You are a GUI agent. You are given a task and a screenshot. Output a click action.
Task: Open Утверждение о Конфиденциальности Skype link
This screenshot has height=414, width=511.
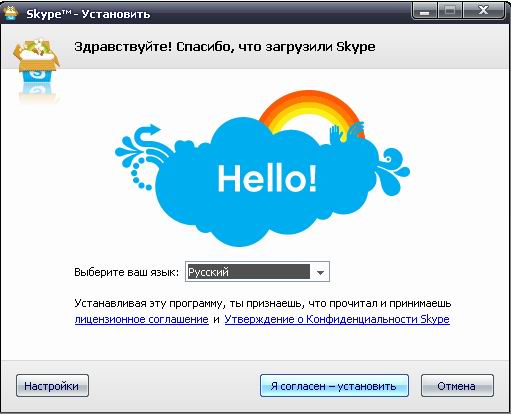click(337, 319)
